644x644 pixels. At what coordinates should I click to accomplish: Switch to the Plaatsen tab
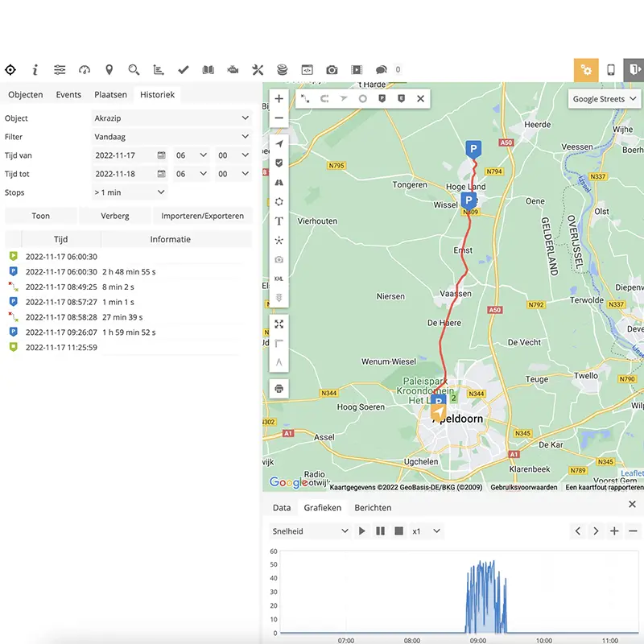pos(110,95)
